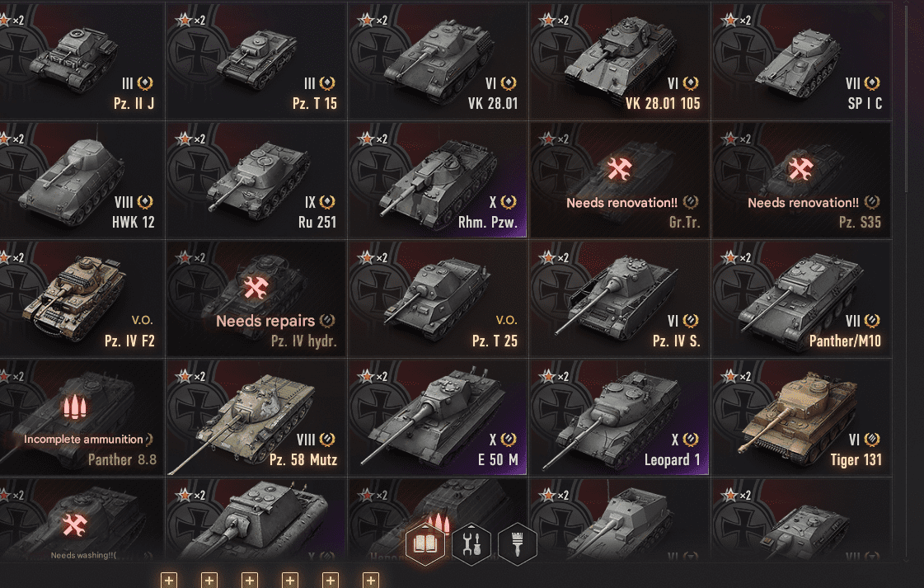Click the last plus slot button
The width and height of the screenshot is (924, 588).
371,581
